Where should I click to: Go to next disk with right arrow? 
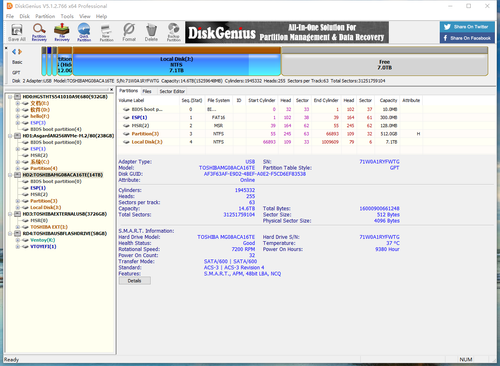pyautogui.click(x=20, y=52)
